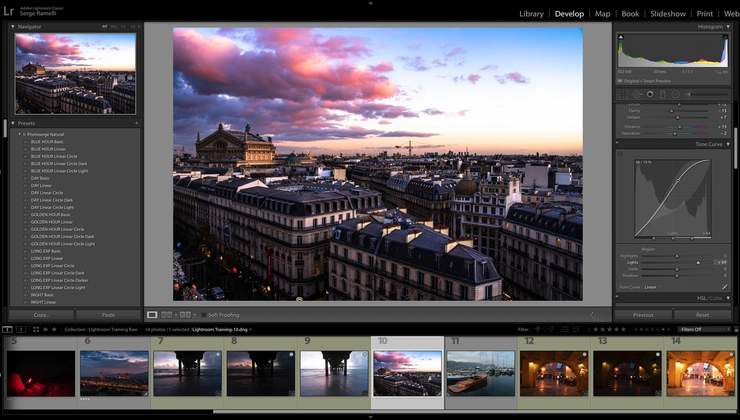Collapse the Histogram panel
The image size is (740, 420).
tap(729, 27)
